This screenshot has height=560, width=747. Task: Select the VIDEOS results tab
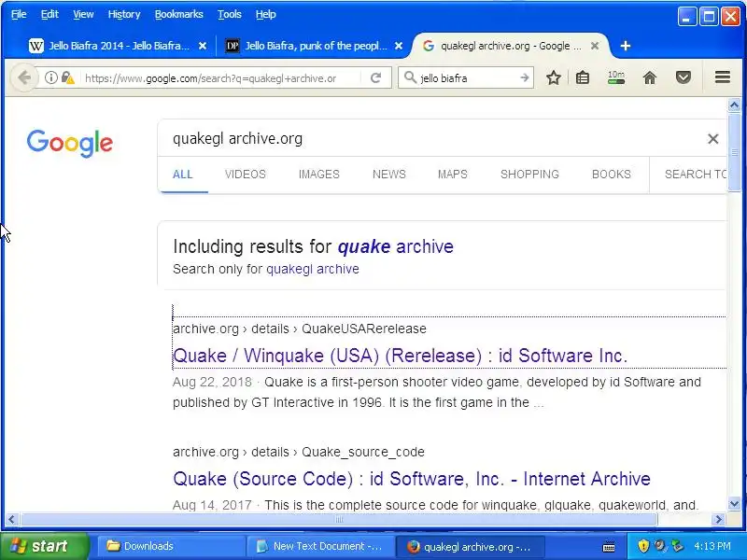(x=246, y=175)
